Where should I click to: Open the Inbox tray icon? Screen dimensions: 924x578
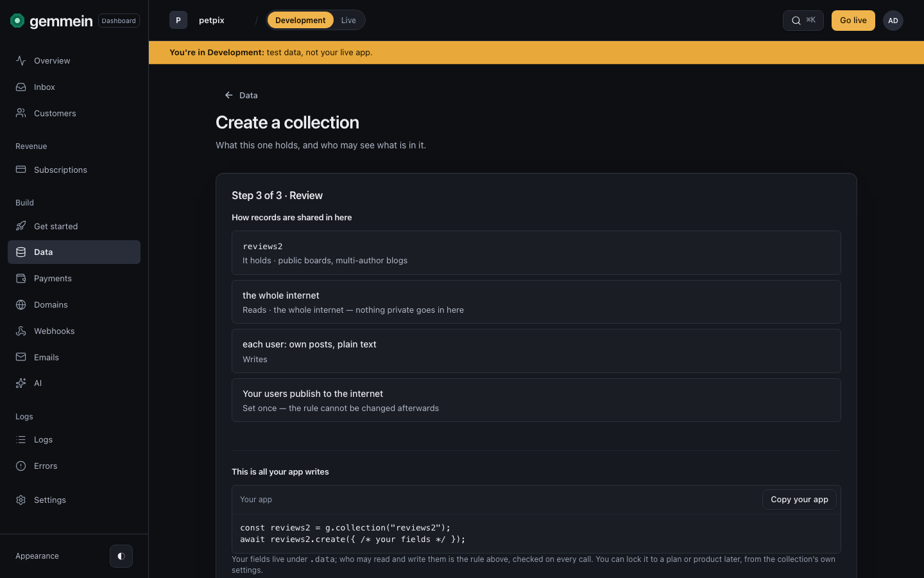click(x=21, y=87)
